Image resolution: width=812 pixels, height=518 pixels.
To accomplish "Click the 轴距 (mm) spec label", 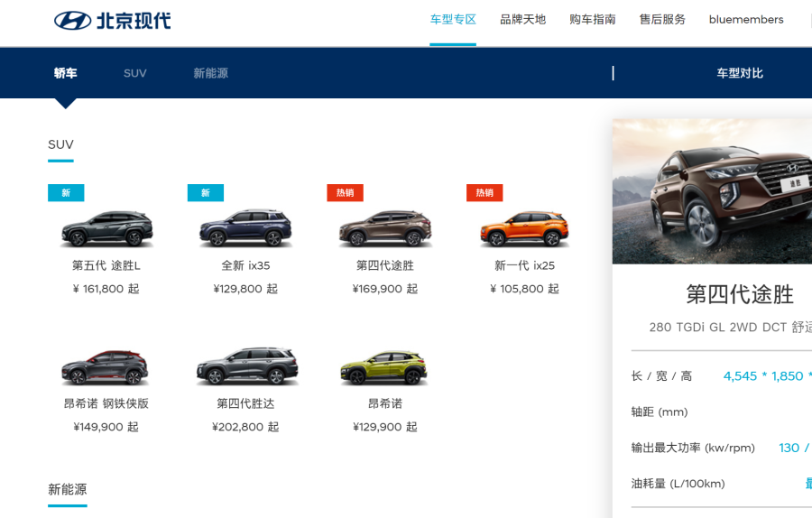I will coord(660,412).
